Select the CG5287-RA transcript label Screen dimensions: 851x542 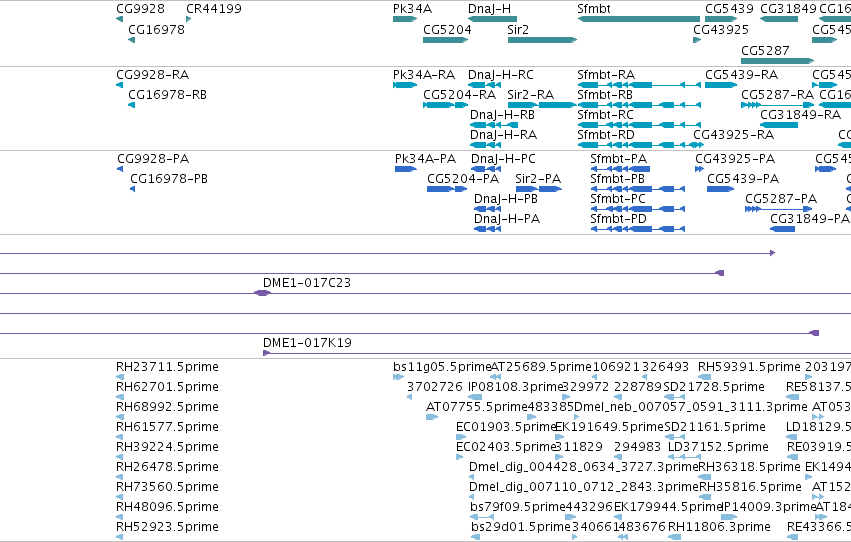(777, 94)
